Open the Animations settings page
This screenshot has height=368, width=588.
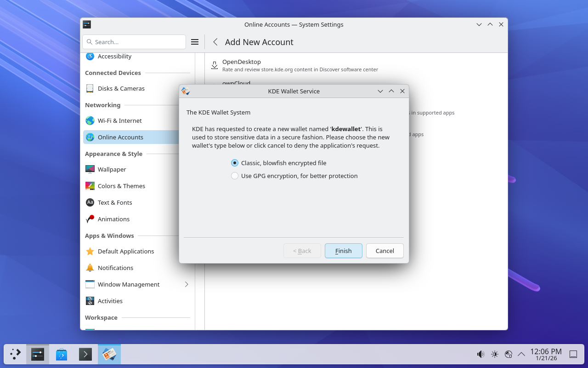click(113, 219)
